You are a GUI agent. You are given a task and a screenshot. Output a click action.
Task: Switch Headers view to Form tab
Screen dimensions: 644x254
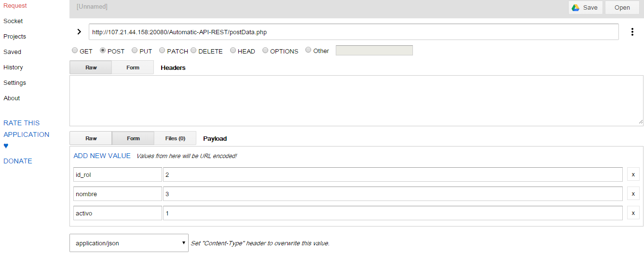[x=133, y=67]
